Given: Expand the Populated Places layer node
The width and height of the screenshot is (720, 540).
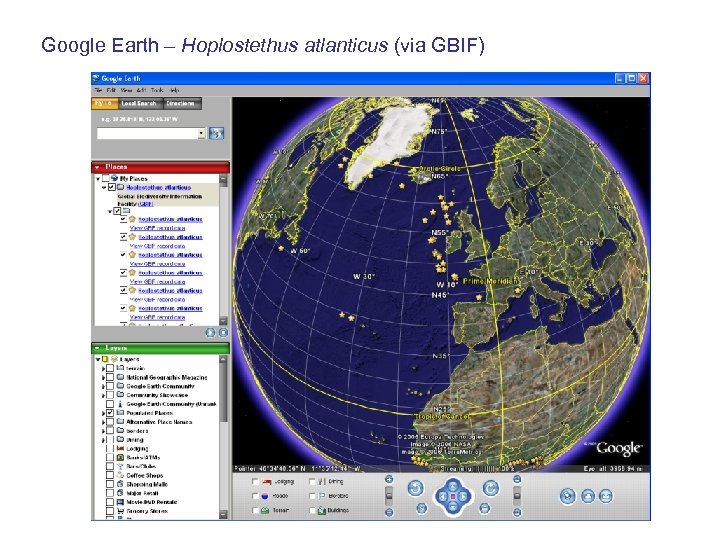Looking at the screenshot, I should (x=103, y=413).
